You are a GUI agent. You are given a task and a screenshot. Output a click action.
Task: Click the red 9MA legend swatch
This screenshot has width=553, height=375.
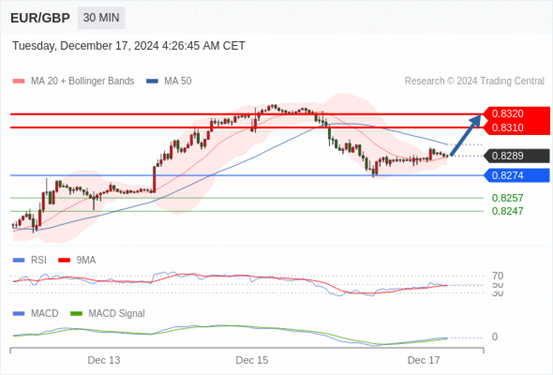(64, 260)
